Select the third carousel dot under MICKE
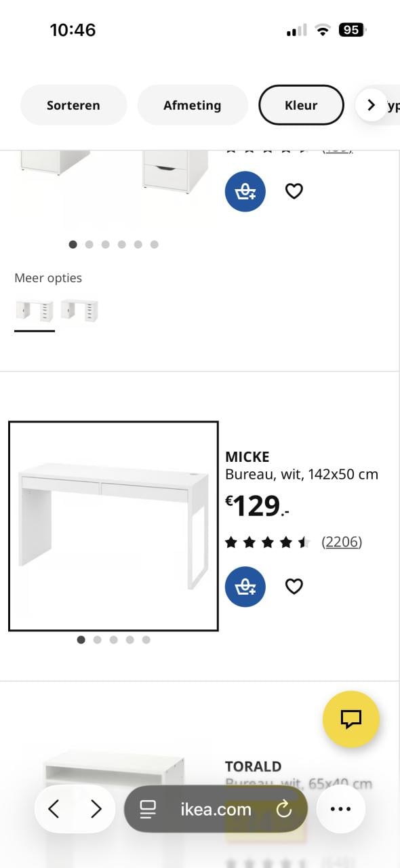 [113, 639]
